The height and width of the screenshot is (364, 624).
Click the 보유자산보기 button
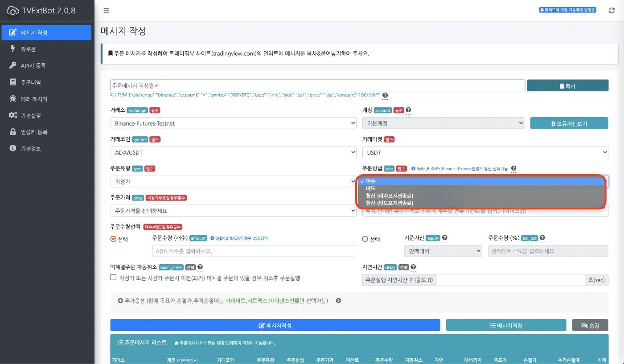tap(569, 123)
